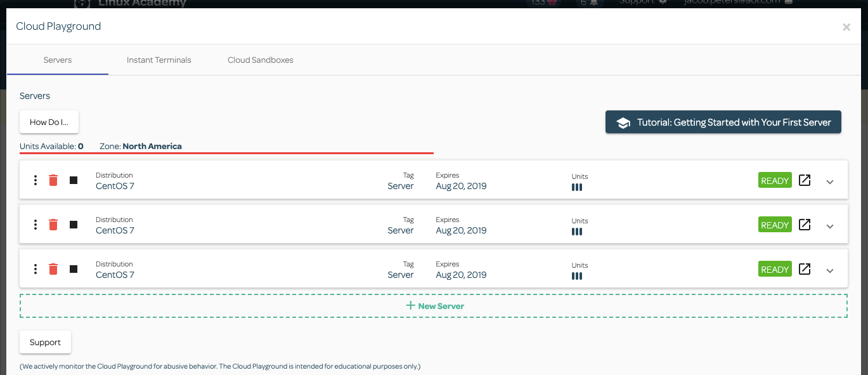Click the graduation cap on the Tutorial banner
The image size is (868, 375).
point(624,121)
